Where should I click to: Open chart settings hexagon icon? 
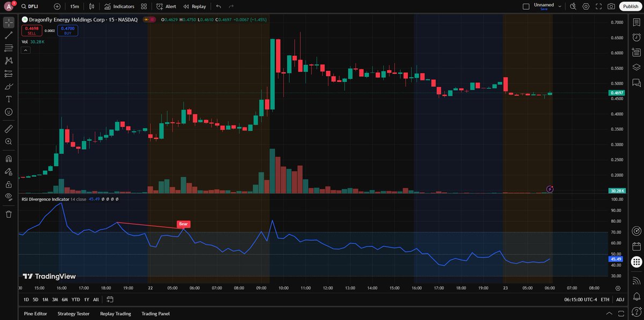586,6
